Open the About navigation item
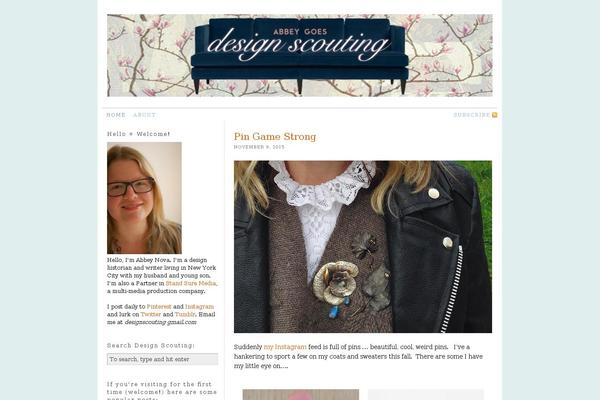600x400 pixels. click(x=144, y=115)
